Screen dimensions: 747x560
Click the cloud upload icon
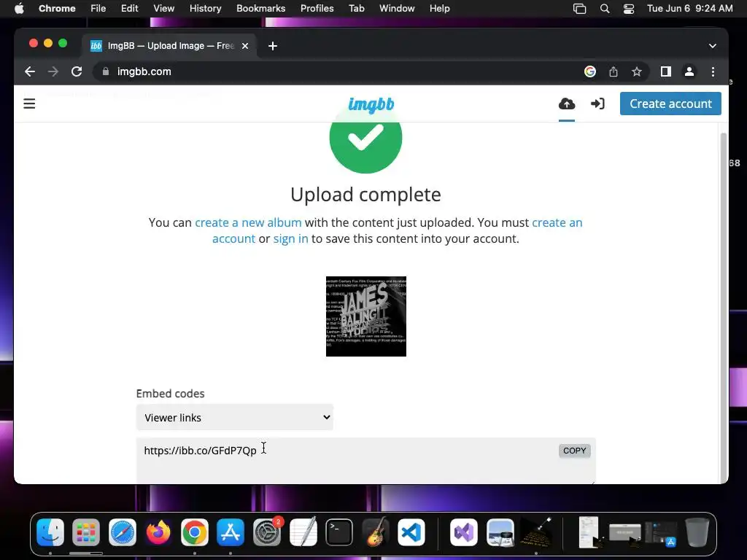point(566,104)
